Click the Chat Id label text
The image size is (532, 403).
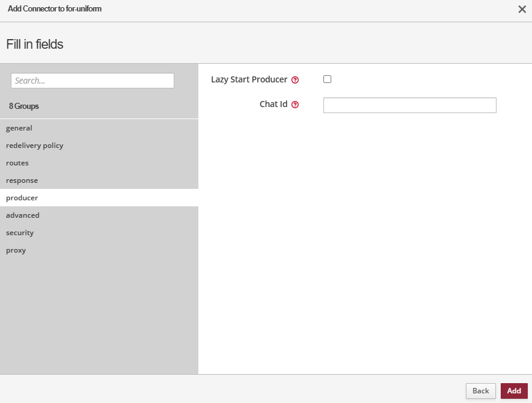pos(273,104)
